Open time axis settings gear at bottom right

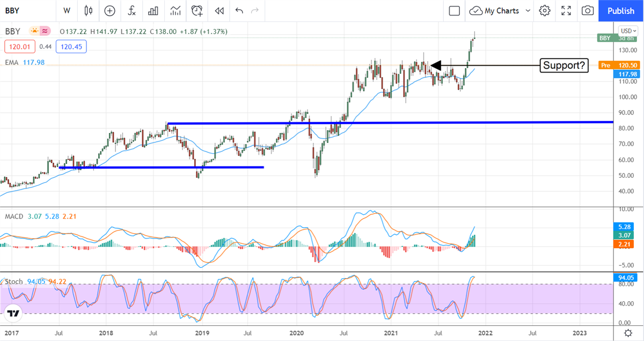628,333
